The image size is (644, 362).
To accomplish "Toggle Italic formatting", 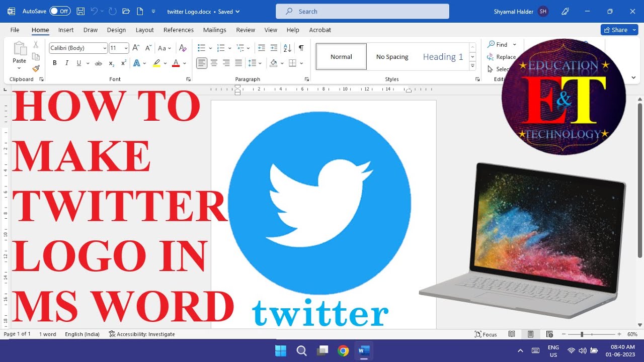I will (x=67, y=63).
